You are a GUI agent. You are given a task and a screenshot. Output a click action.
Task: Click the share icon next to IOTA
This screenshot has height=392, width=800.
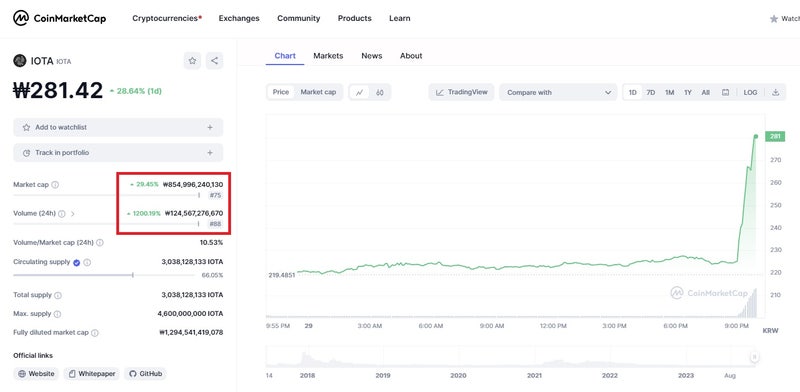coord(214,61)
